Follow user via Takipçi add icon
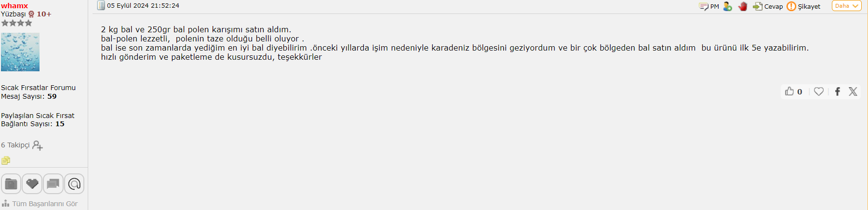The image size is (868, 210). pyautogui.click(x=38, y=145)
